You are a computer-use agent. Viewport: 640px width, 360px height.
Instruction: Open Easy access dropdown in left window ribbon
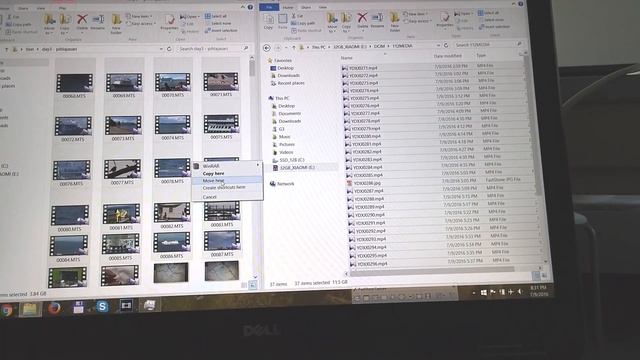141,24
